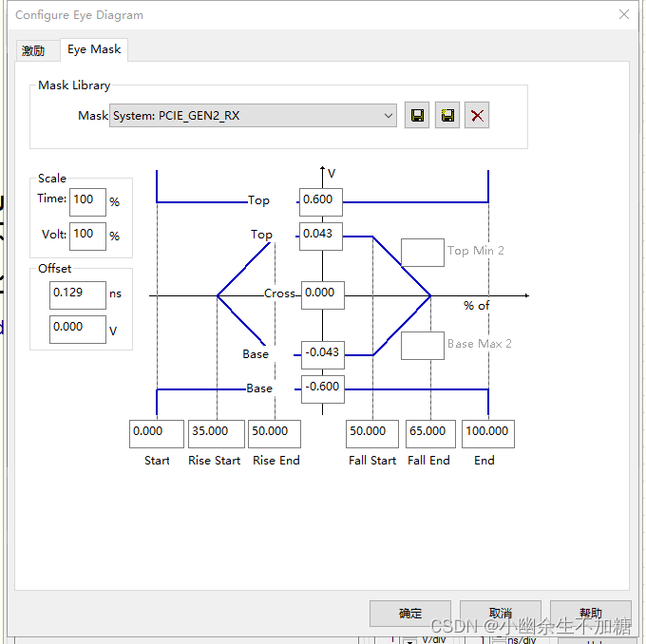Click the End field 100.000

[x=488, y=434]
